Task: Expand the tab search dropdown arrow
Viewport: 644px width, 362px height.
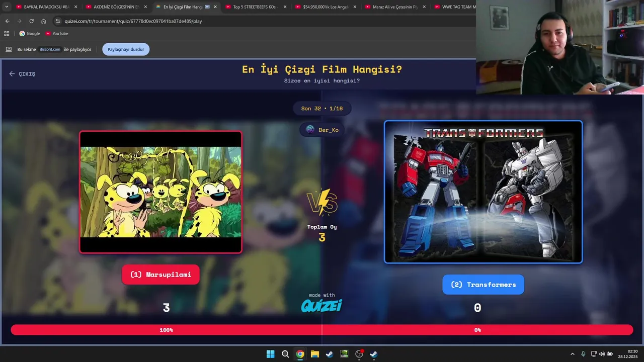Action: pos(7,7)
